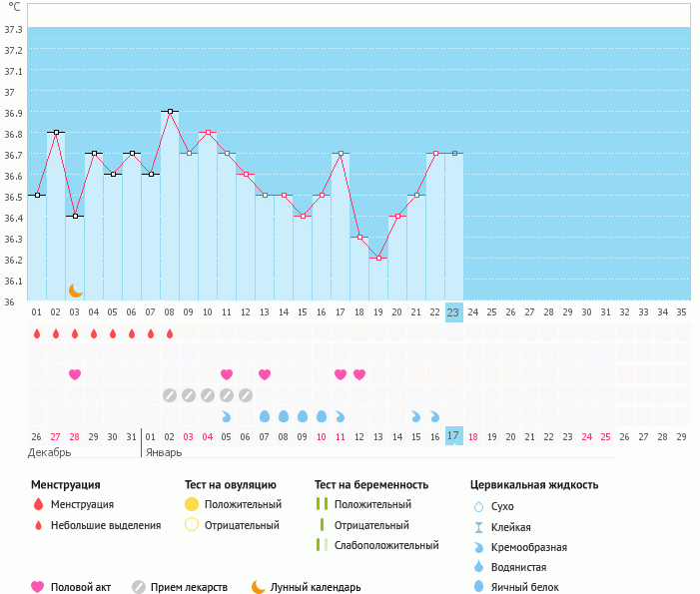The width and height of the screenshot is (700, 594).
Task: Click the 'Половой акт' legend label
Action: (x=83, y=588)
